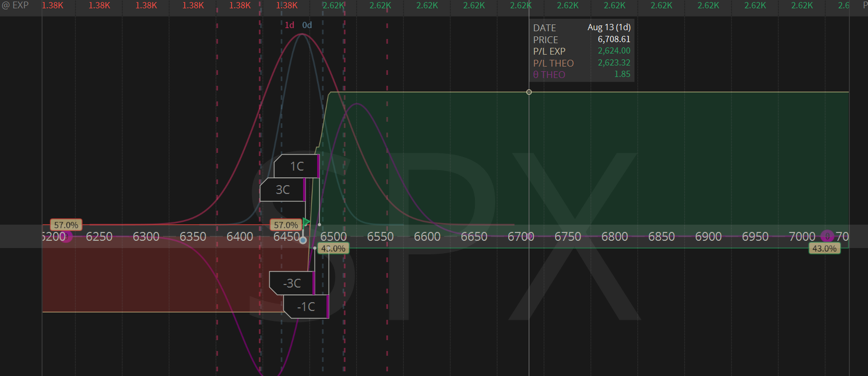This screenshot has height=376, width=868.
Task: Click the 7000 price axis label
Action: (802, 237)
